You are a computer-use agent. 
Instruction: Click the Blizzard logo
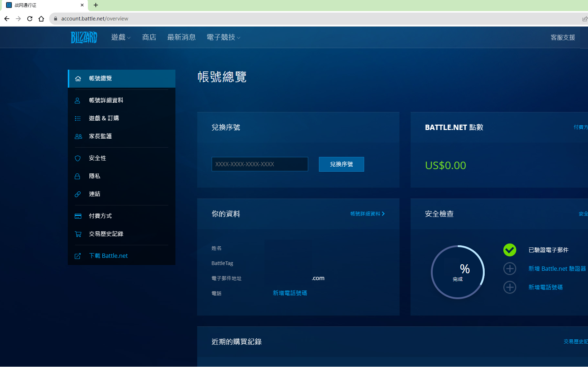click(x=84, y=37)
